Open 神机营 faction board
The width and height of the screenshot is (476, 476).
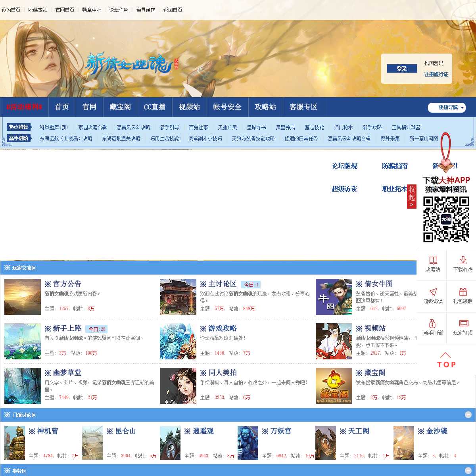pyautogui.click(x=48, y=431)
